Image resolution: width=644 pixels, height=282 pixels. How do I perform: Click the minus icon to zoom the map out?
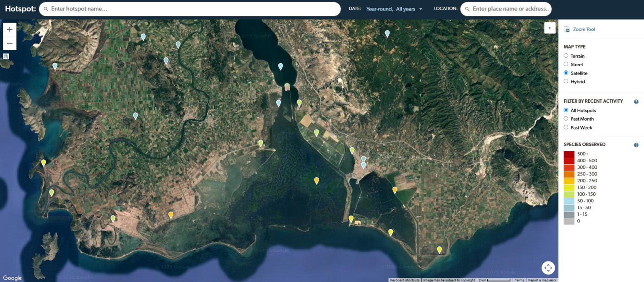9,43
